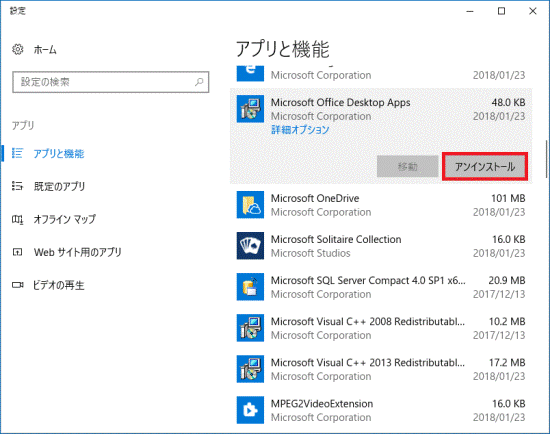
Task: Click the 既定のアプリ sidebar icon
Action: pyautogui.click(x=17, y=186)
